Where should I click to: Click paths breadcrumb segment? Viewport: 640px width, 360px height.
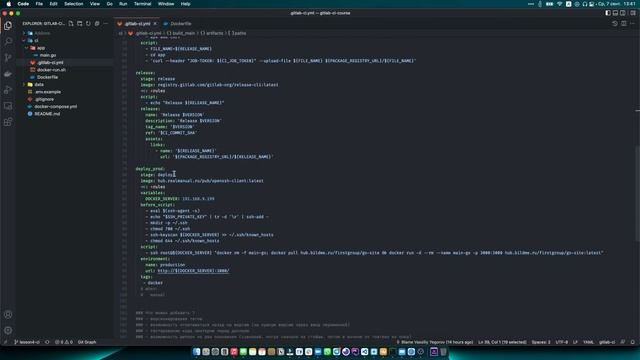[x=237, y=33]
